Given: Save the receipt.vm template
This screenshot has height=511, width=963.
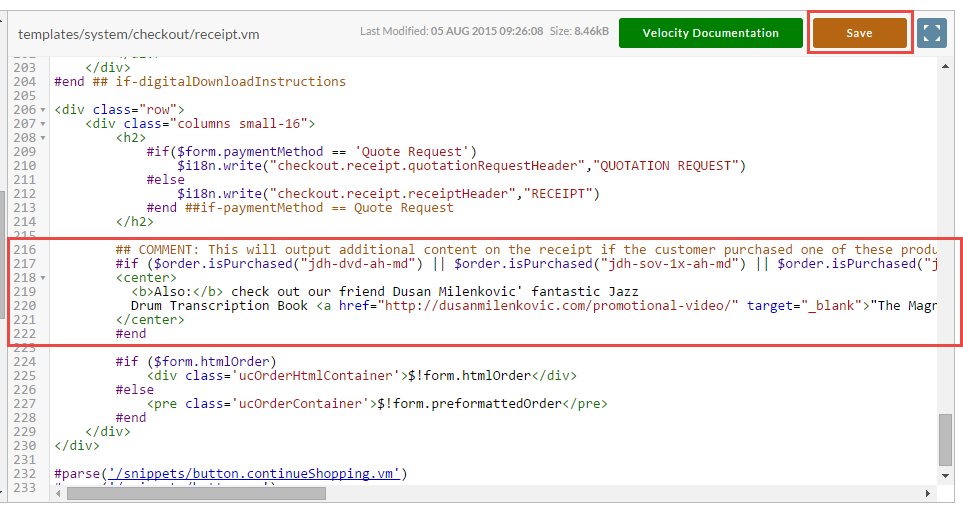Looking at the screenshot, I should click(x=859, y=33).
